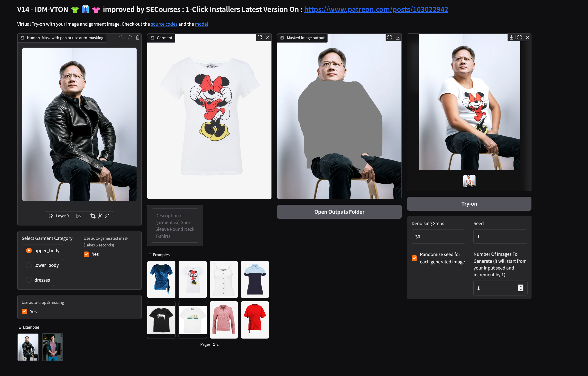Viewport: 588px width, 376px height.
Task: Choose the red t-shirt garment example
Action: [255, 320]
